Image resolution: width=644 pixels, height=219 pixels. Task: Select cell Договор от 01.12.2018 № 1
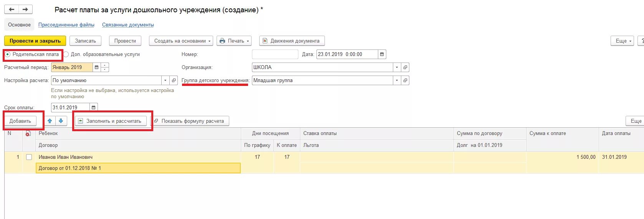click(138, 168)
